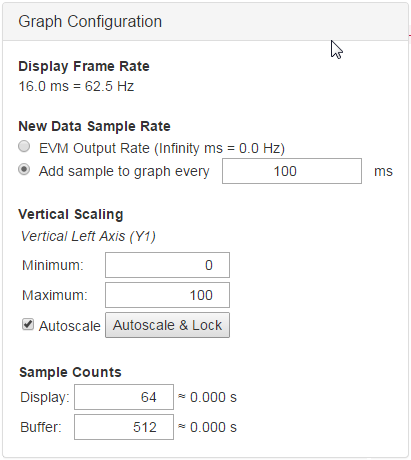This screenshot has height=460, width=411.
Task: Click the Buffer: label
Action: click(x=41, y=427)
